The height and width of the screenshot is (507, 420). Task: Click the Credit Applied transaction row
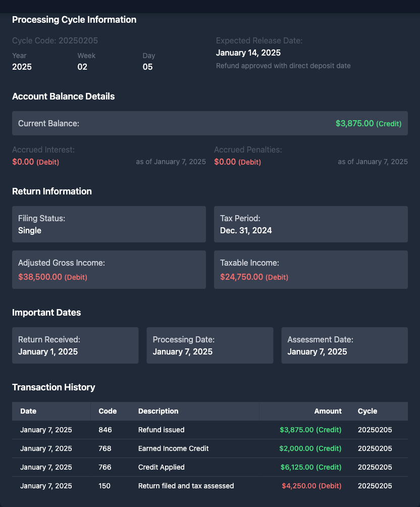coord(209,467)
